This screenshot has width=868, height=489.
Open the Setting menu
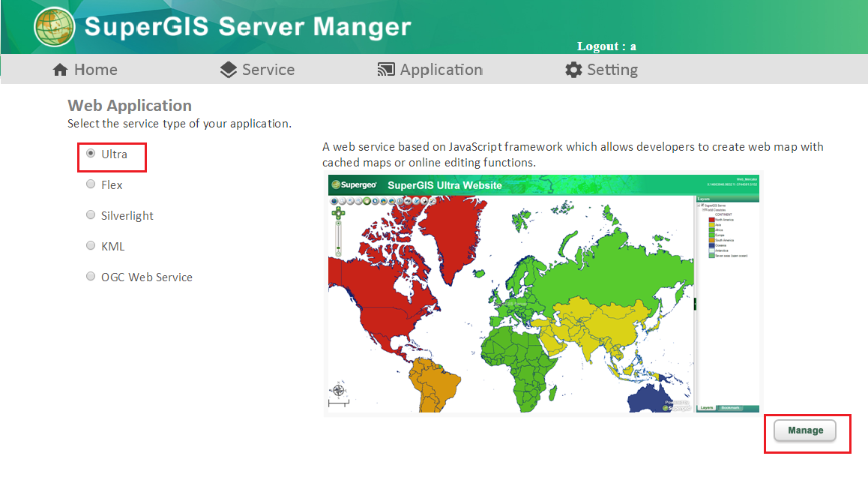(612, 70)
